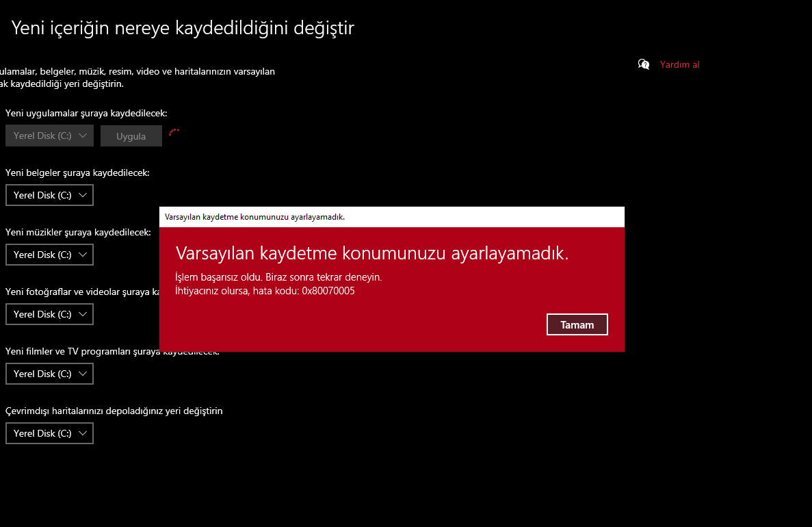
Task: Click the 'Yeni uygulamalar şuraya kaydedilecek' label
Action: click(x=86, y=113)
